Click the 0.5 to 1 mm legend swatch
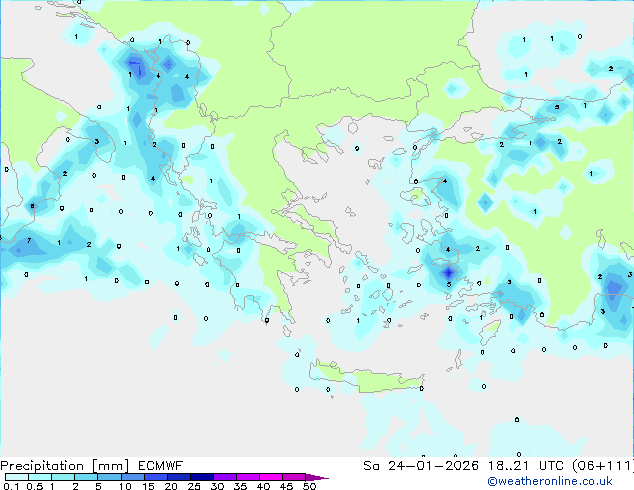The width and height of the screenshot is (634, 490). [40, 477]
